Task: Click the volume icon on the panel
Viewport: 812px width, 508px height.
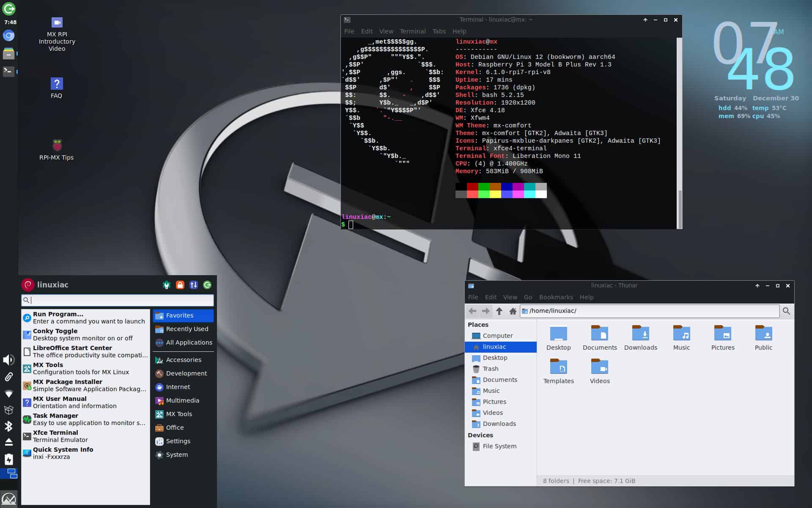Action: (x=8, y=359)
